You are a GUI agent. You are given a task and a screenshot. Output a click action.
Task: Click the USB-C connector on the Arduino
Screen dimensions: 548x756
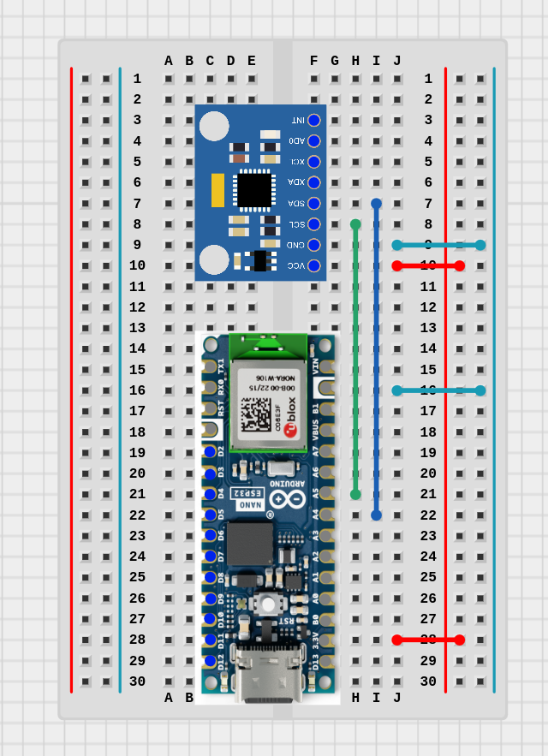click(x=269, y=673)
